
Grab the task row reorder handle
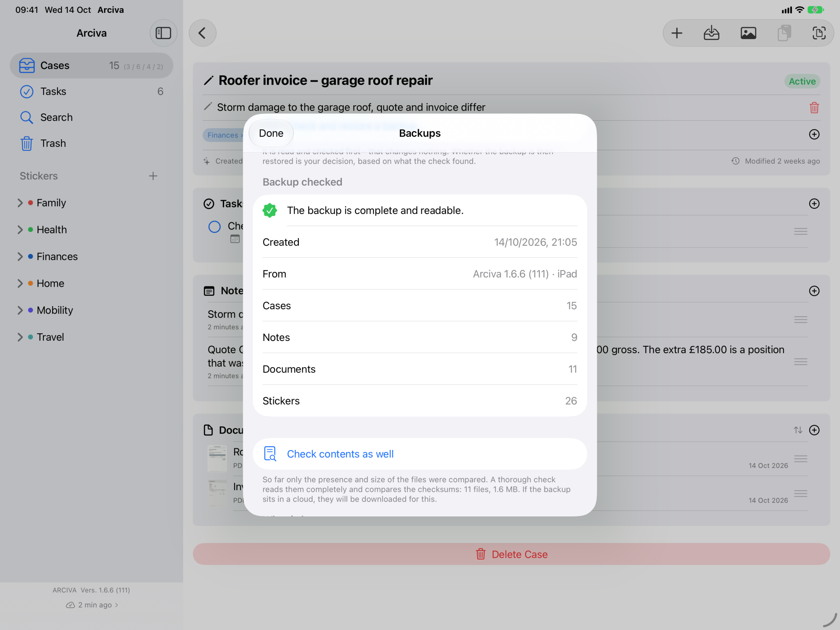[x=801, y=231]
